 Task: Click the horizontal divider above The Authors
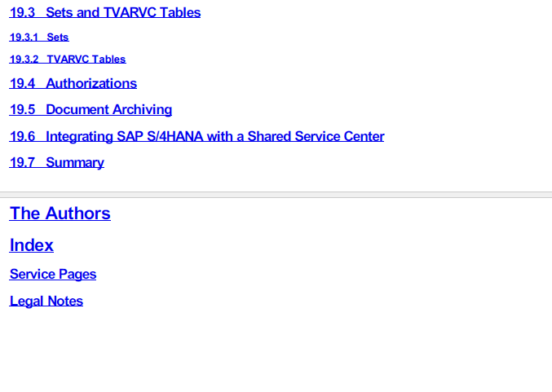pyautogui.click(x=276, y=195)
